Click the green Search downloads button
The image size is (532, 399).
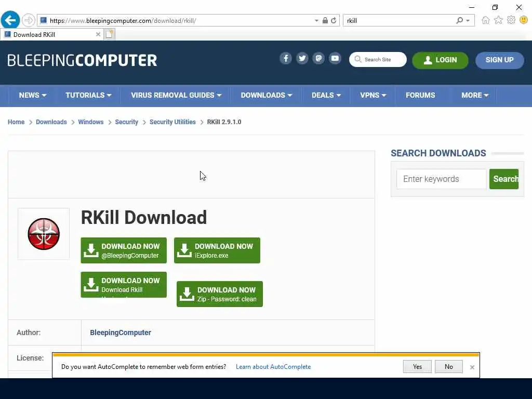[x=504, y=179]
